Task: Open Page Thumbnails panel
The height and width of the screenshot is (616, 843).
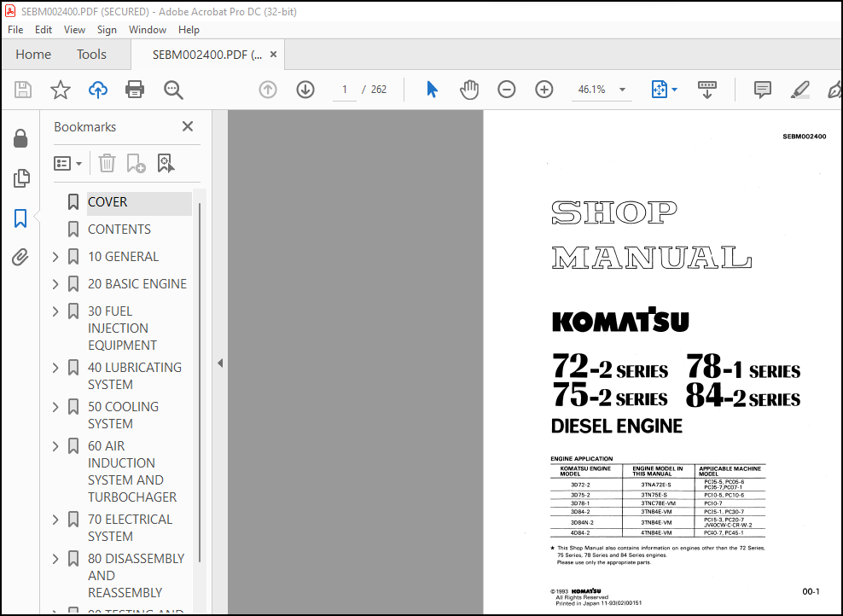Action: click(21, 178)
